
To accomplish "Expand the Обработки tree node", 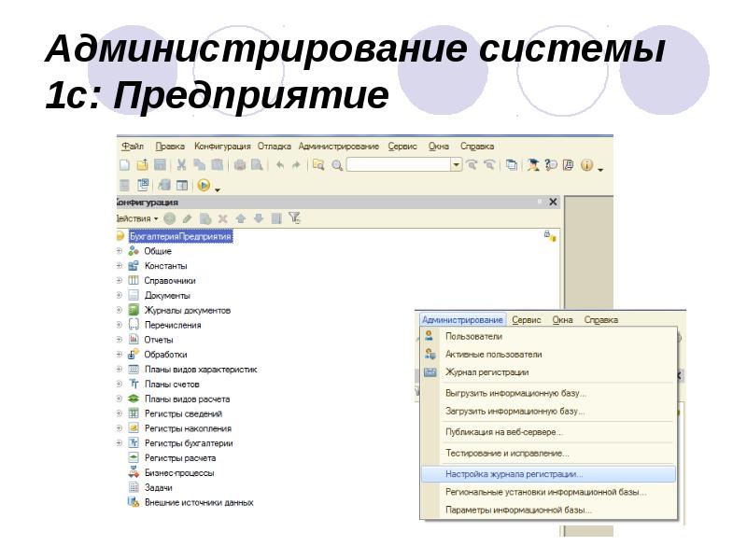I will point(120,355).
